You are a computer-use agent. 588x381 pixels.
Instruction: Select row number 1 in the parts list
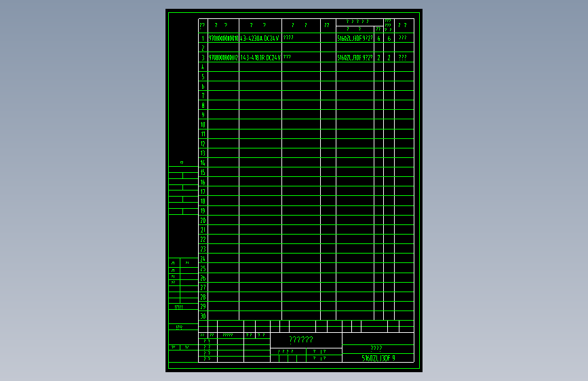pos(203,38)
